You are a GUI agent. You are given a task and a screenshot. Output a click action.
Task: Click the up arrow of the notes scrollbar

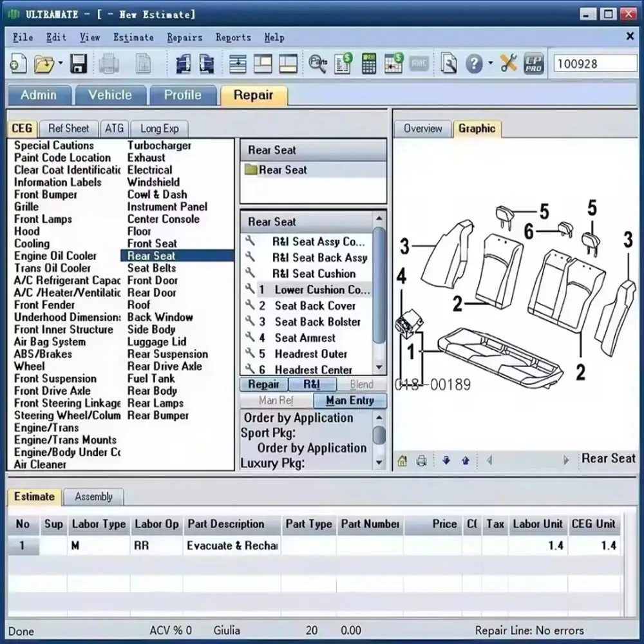379,418
